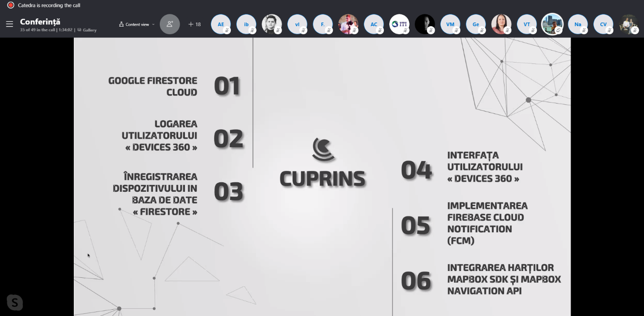
Task: Select the AC participant avatar
Action: point(374,24)
